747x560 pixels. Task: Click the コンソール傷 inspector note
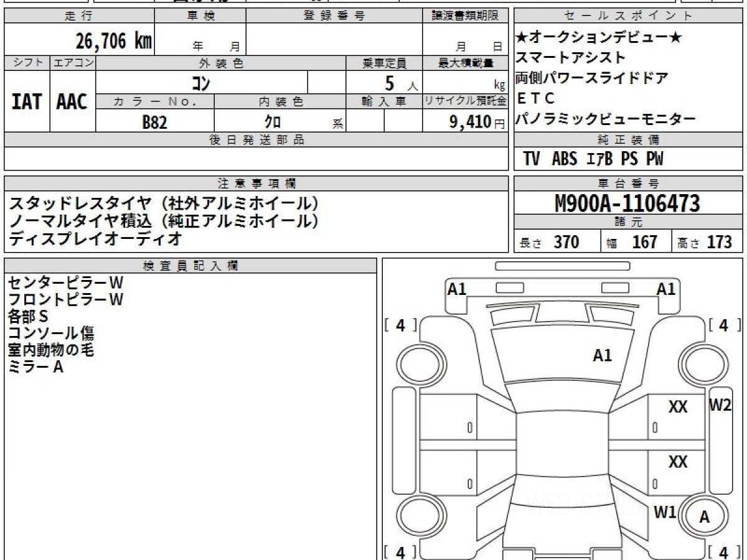[x=51, y=333]
